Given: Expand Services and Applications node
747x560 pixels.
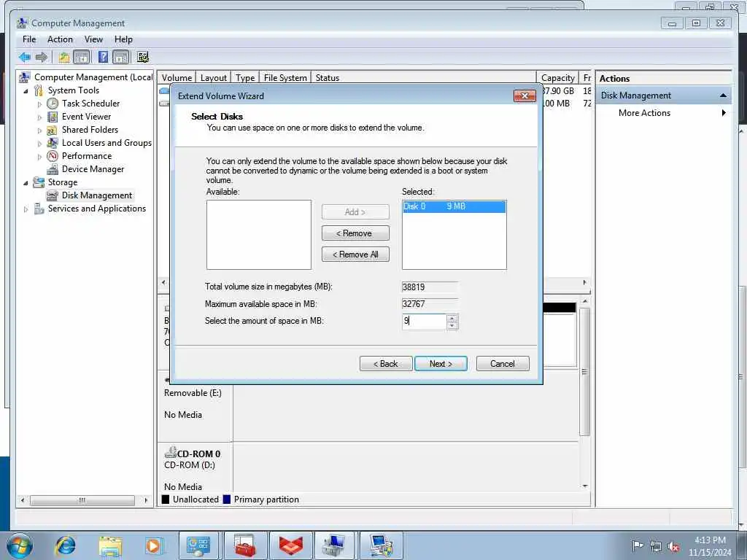Looking at the screenshot, I should pos(26,209).
